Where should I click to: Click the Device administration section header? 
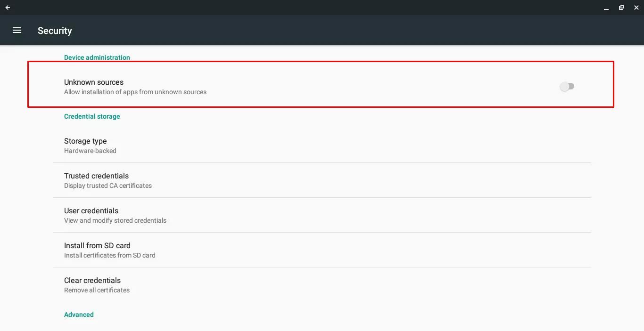(x=97, y=57)
